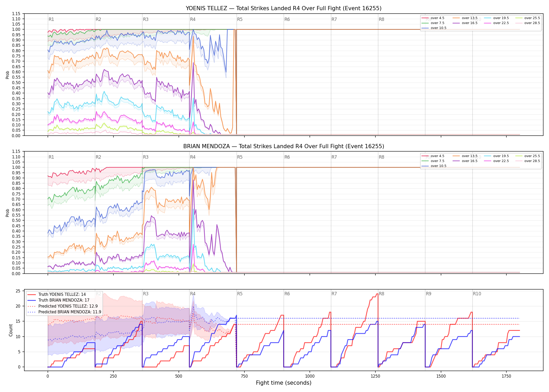The image size is (549, 392).
Task: Click the x-axis tick label 500
Action: click(x=179, y=376)
